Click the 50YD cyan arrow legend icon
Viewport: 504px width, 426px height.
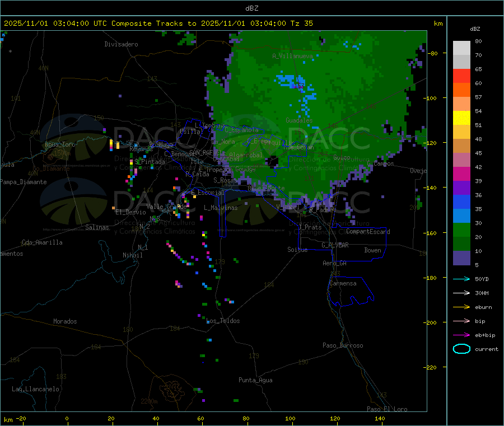tap(461, 279)
